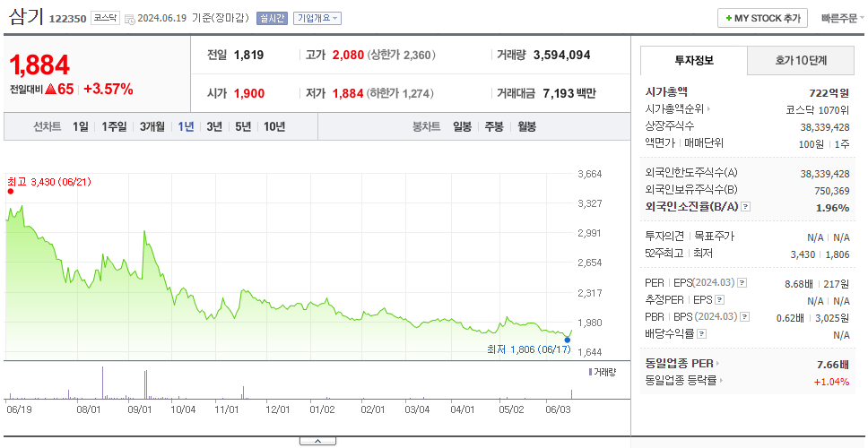This screenshot has width=868, height=448.
Task: Click the stock code 122350
Action: (x=67, y=19)
